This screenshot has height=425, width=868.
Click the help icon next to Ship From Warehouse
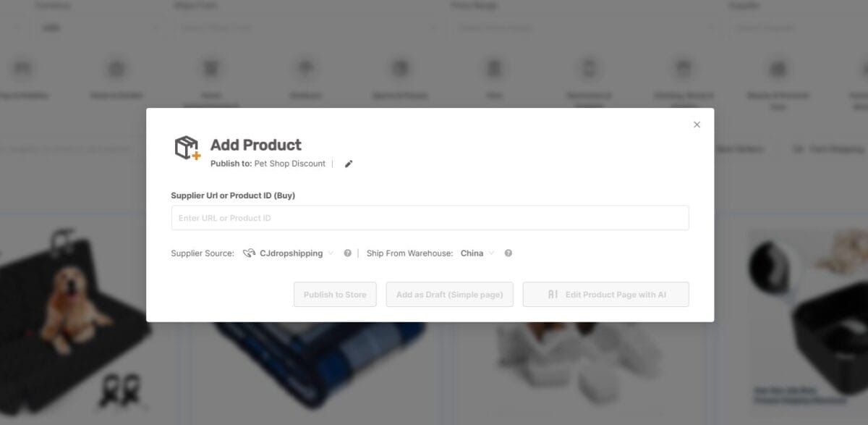[x=509, y=253]
